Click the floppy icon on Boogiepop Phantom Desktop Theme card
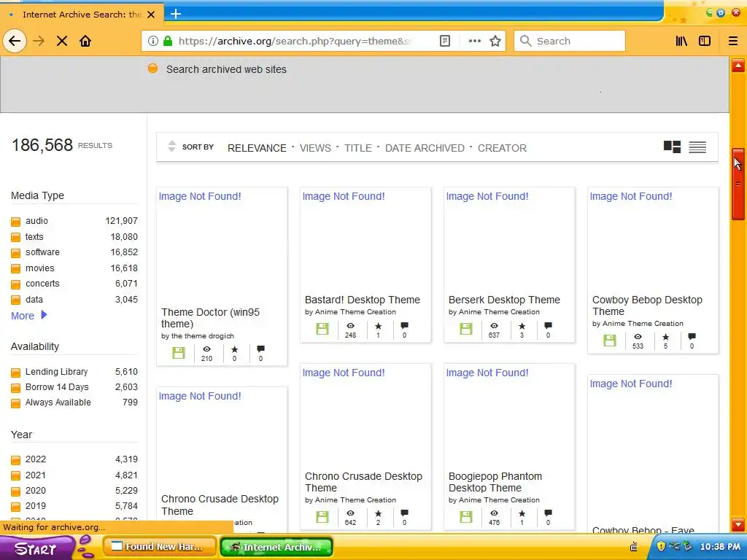The image size is (747, 560). [466, 517]
